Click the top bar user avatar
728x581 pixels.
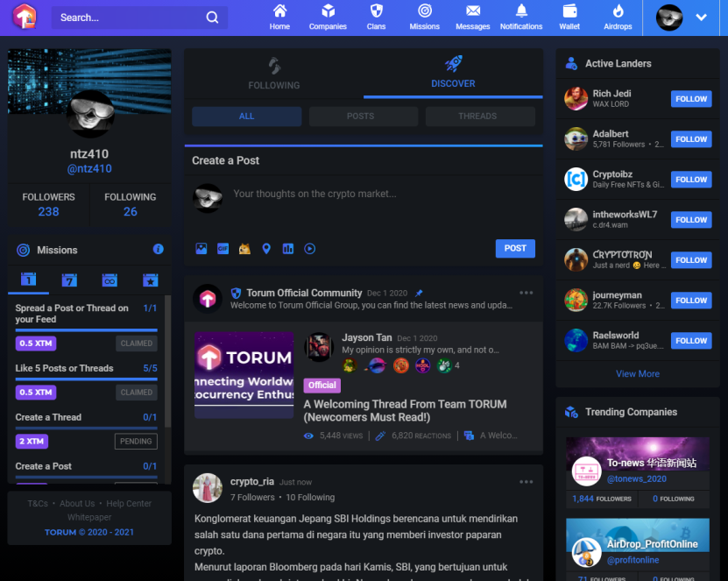pos(669,18)
